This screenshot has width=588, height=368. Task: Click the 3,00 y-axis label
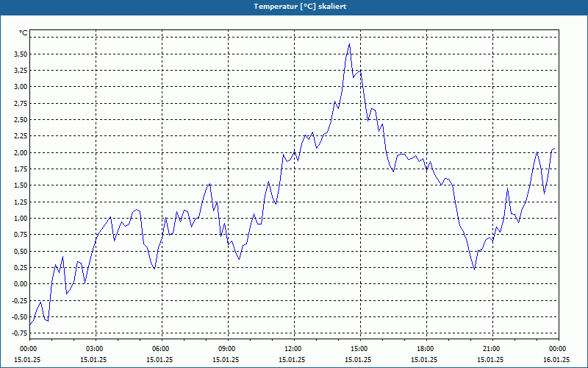tap(21, 87)
